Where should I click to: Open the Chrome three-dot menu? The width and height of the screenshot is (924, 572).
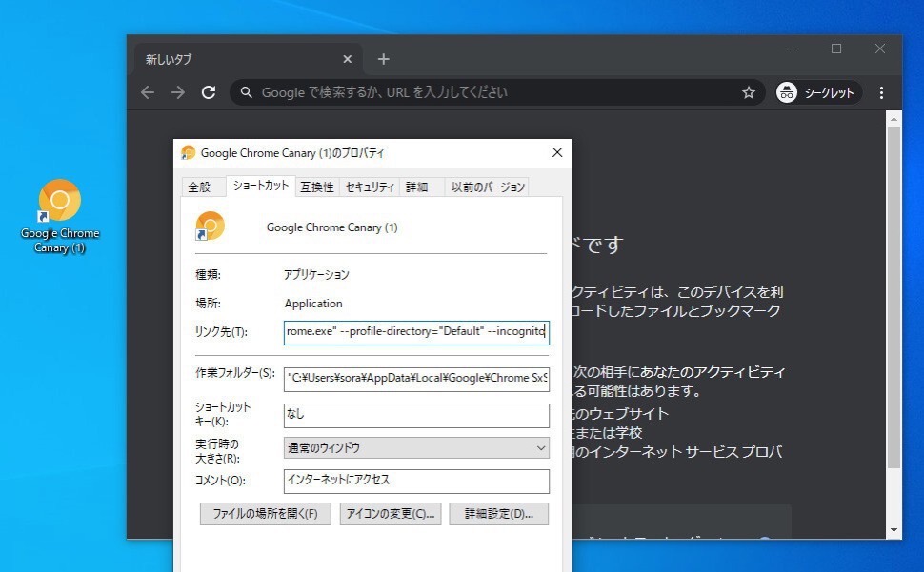[x=881, y=92]
